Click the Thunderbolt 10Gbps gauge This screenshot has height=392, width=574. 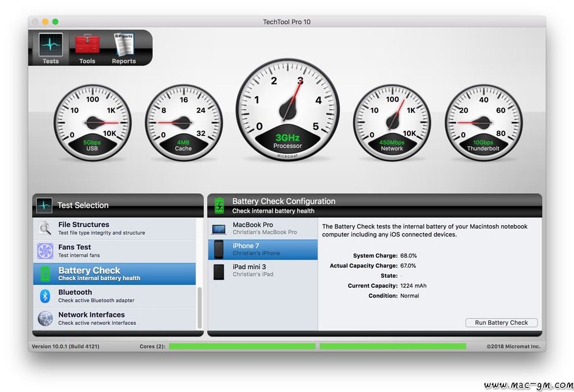[x=483, y=123]
